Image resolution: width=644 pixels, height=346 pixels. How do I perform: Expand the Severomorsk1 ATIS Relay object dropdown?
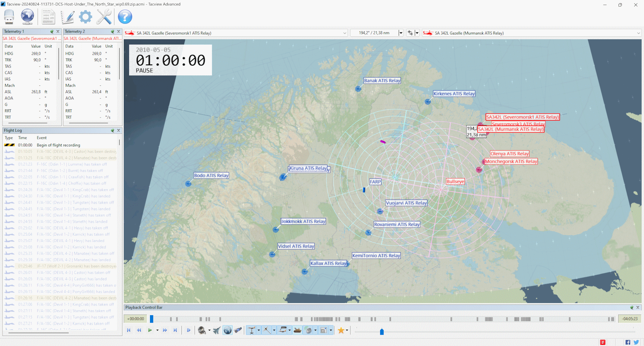click(x=345, y=33)
